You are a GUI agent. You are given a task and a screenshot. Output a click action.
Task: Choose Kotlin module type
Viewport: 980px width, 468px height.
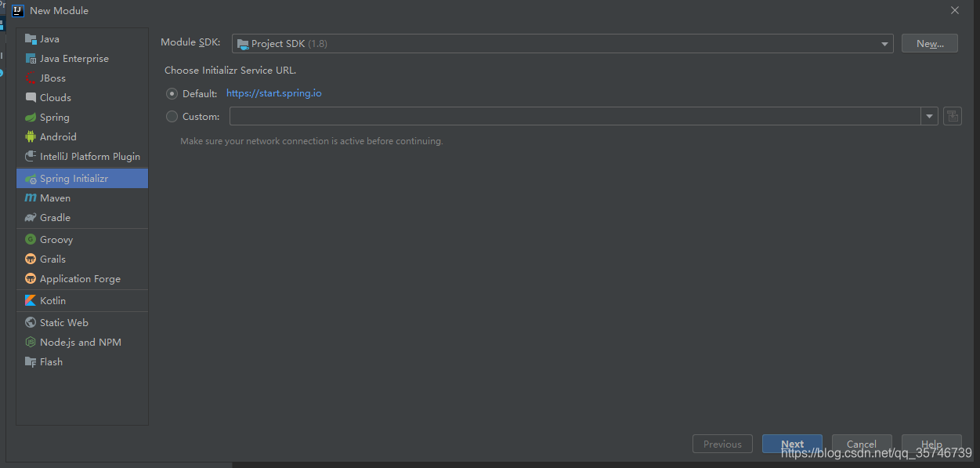(x=82, y=301)
